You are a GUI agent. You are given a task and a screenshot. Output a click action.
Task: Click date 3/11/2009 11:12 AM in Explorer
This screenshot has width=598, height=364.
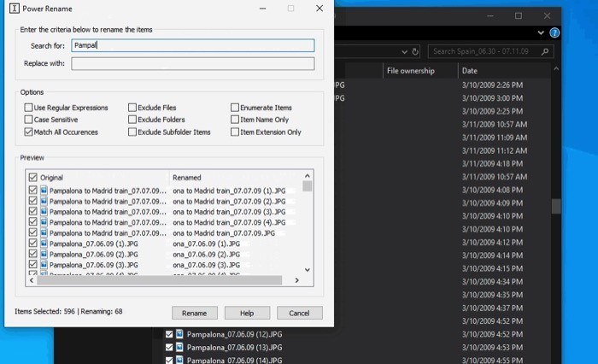tap(495, 150)
